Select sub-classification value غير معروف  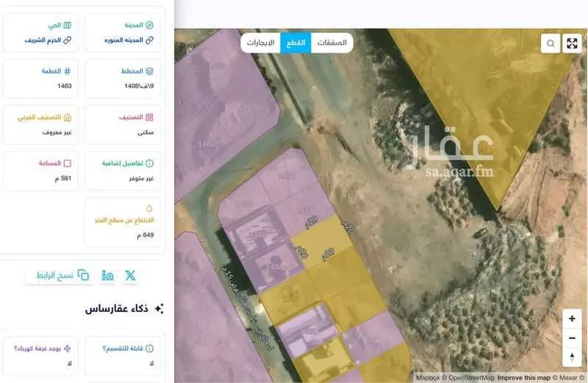tap(57, 132)
